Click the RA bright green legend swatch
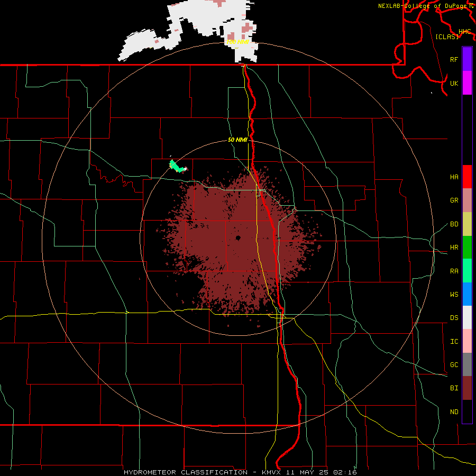The width and height of the screenshot is (476, 476). [467, 271]
